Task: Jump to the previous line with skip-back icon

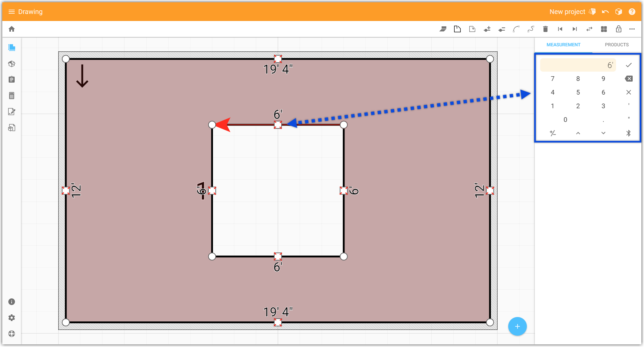Action: point(560,29)
